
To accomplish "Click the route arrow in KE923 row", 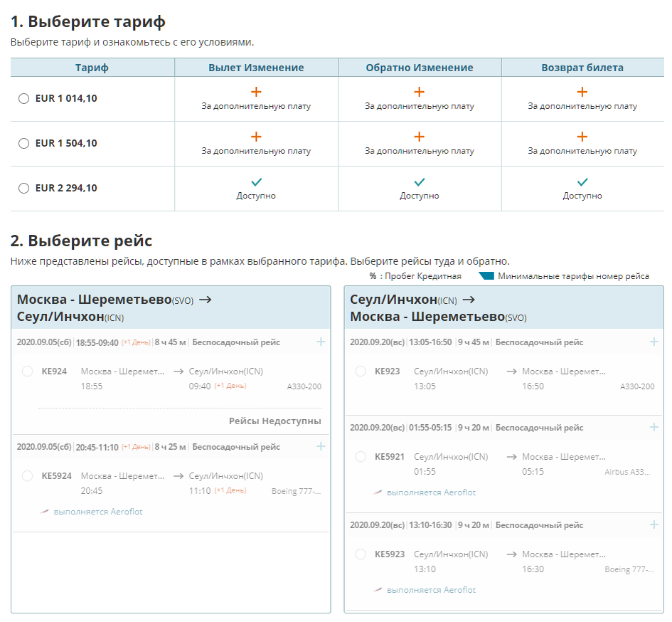I will (x=511, y=371).
